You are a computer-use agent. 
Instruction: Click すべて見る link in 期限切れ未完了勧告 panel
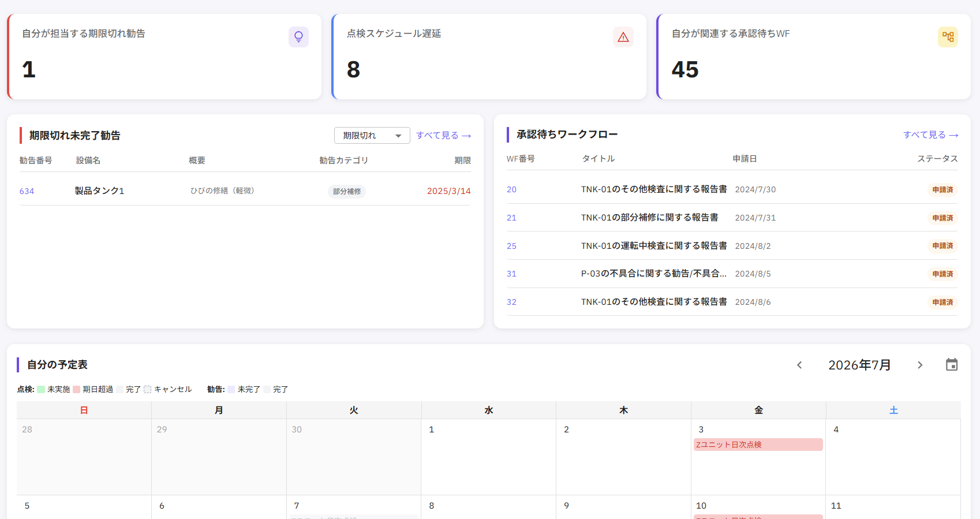tap(443, 135)
